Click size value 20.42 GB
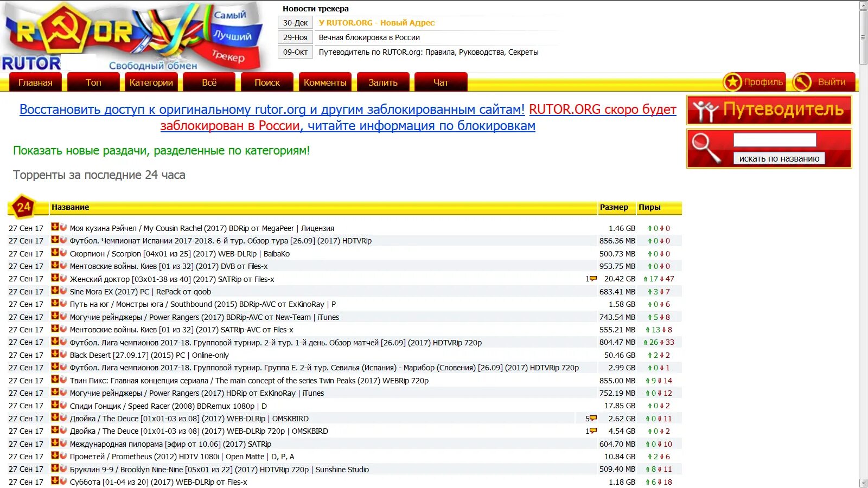The height and width of the screenshot is (488, 868). (620, 279)
